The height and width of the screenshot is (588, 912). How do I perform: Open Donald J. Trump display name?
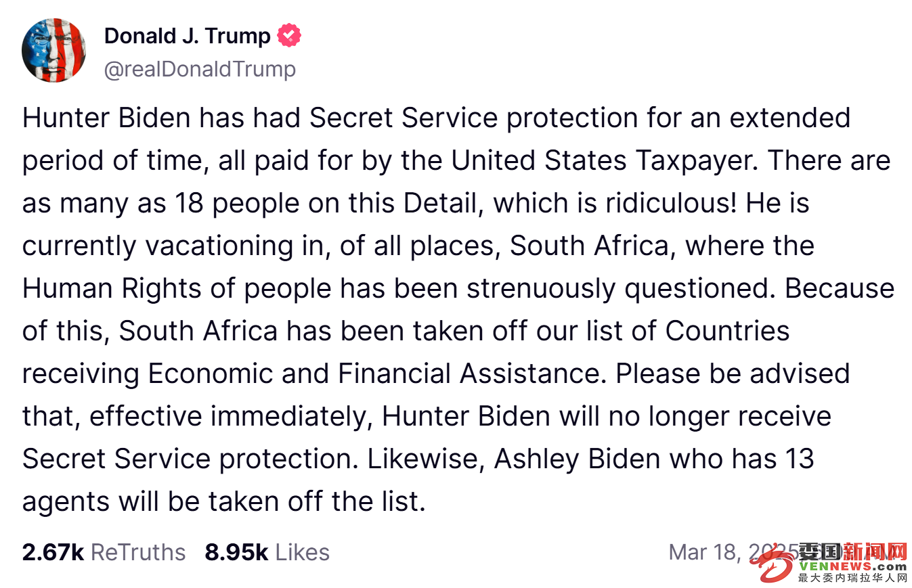click(188, 36)
